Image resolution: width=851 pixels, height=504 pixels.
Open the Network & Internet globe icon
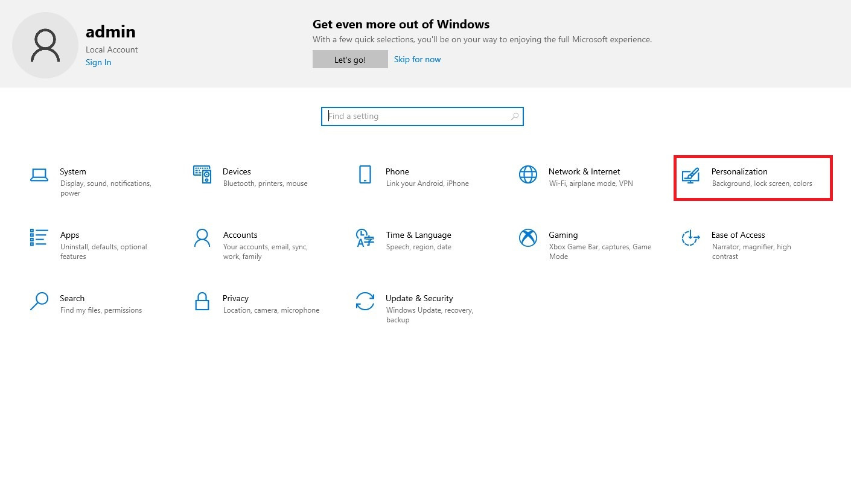click(x=528, y=174)
